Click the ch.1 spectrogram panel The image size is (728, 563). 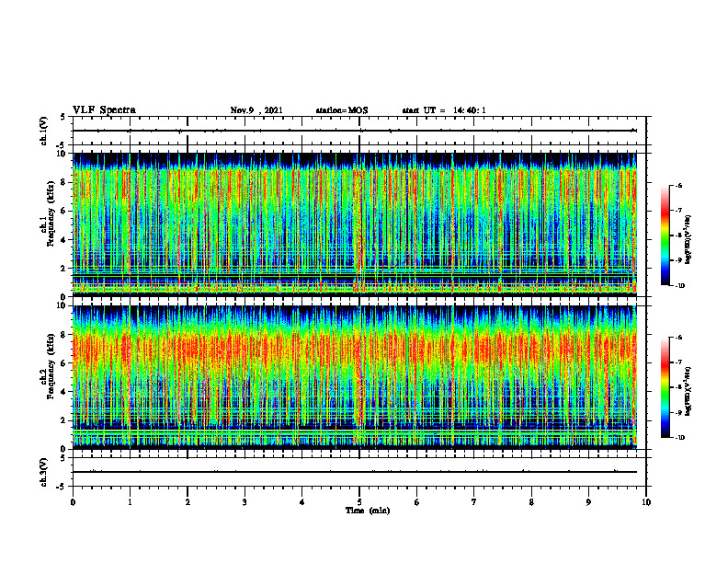coord(355,224)
